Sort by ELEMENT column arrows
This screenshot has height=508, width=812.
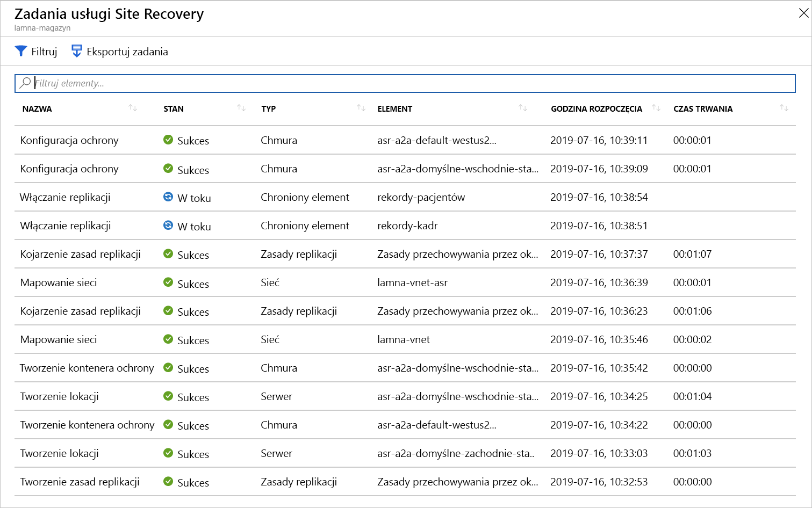tap(523, 108)
